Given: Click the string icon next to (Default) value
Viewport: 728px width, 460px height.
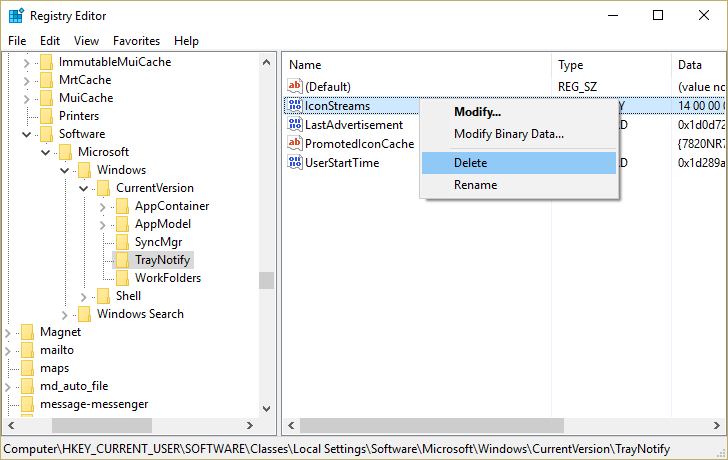Looking at the screenshot, I should click(x=295, y=87).
